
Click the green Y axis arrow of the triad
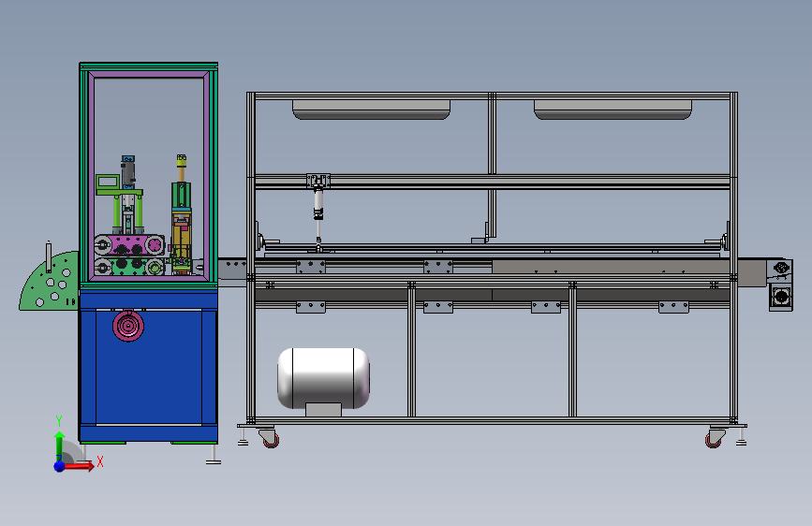[x=60, y=446]
